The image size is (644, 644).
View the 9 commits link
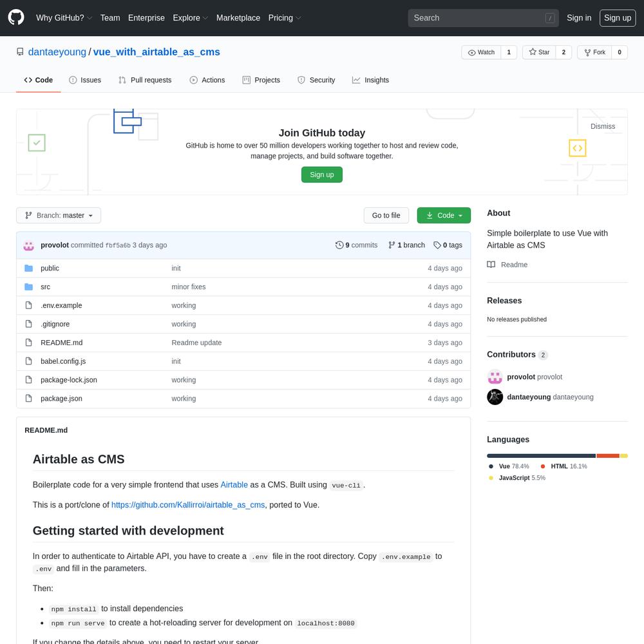357,245
